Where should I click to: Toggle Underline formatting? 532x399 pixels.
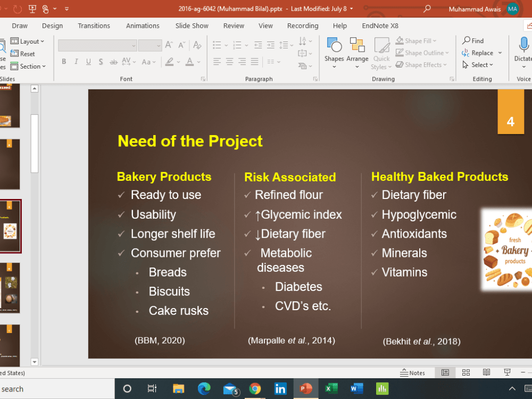coord(88,61)
